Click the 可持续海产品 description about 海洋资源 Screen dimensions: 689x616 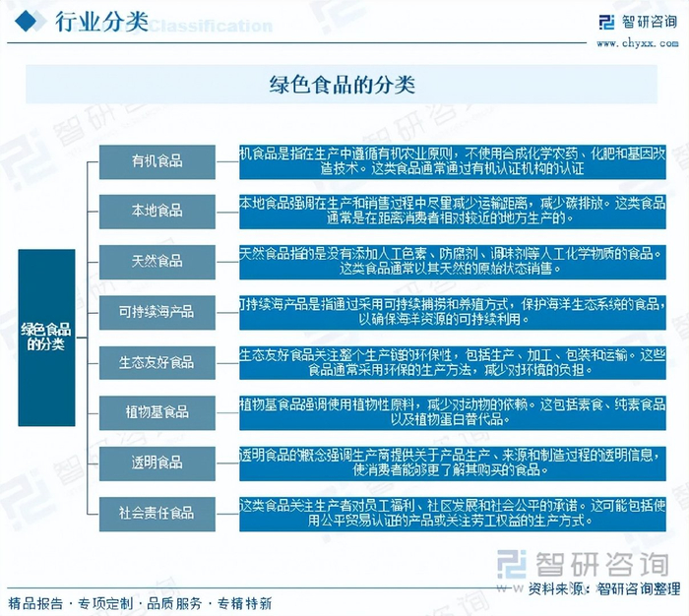click(453, 312)
